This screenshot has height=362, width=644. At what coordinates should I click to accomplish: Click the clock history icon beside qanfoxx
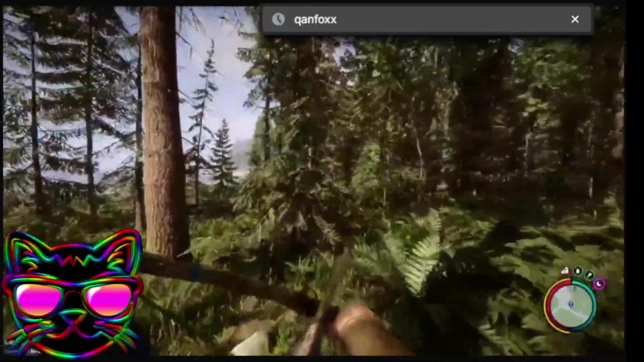click(x=278, y=20)
